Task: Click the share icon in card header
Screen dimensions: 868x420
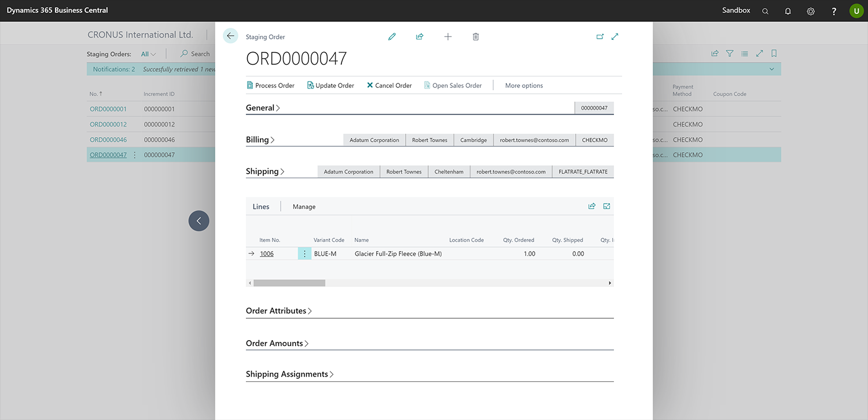Action: [x=420, y=36]
